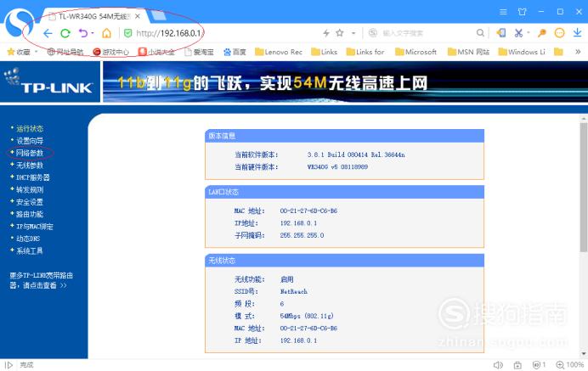Close the TL-WR340G tab
Viewport: 588px width, 371px height.
tap(138, 16)
